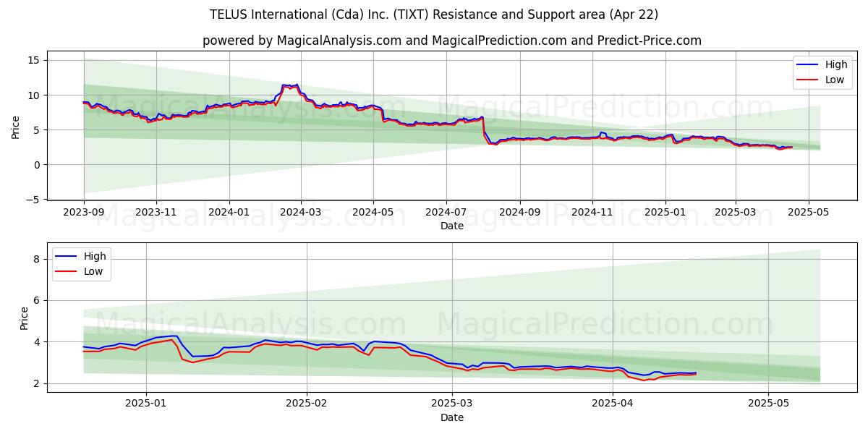
Task: Click the chart title mentioning TELUS International (TIXT)
Action: click(434, 14)
